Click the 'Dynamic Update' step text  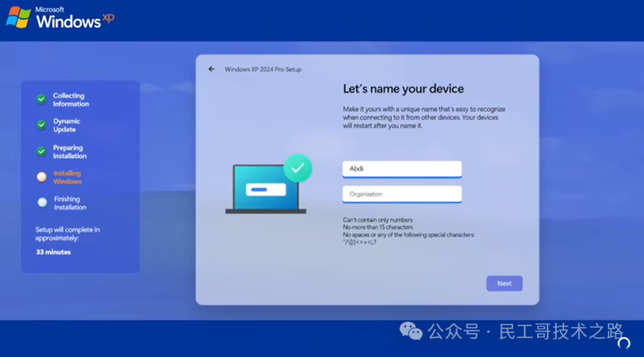(66, 125)
